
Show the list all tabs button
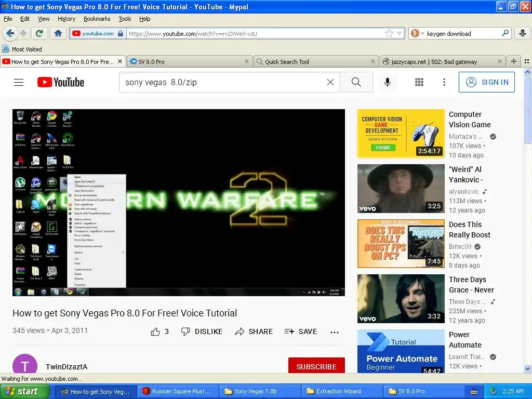click(527, 61)
